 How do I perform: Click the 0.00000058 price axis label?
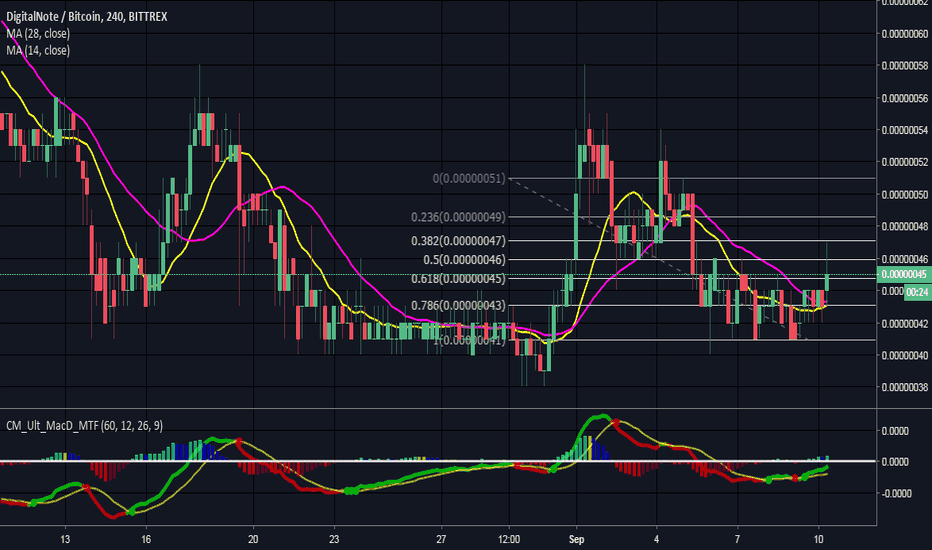[x=905, y=65]
